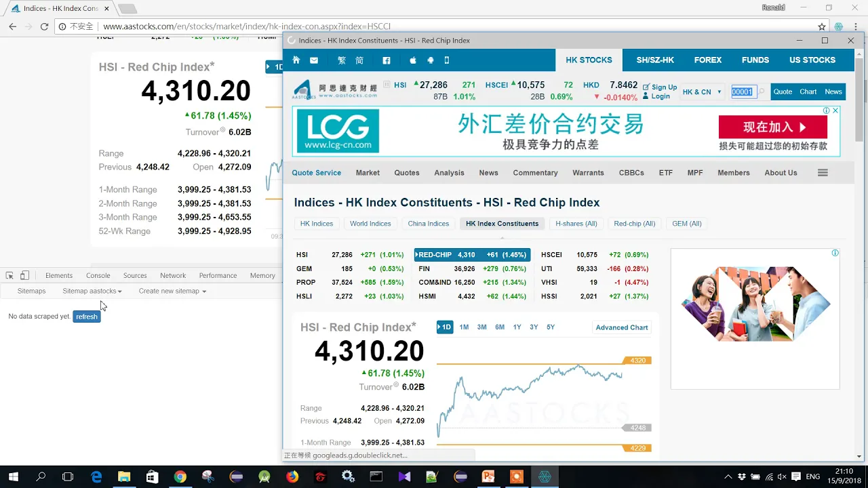Open PowerPoint from the taskbar
The width and height of the screenshot is (868, 488).
pyautogui.click(x=488, y=476)
